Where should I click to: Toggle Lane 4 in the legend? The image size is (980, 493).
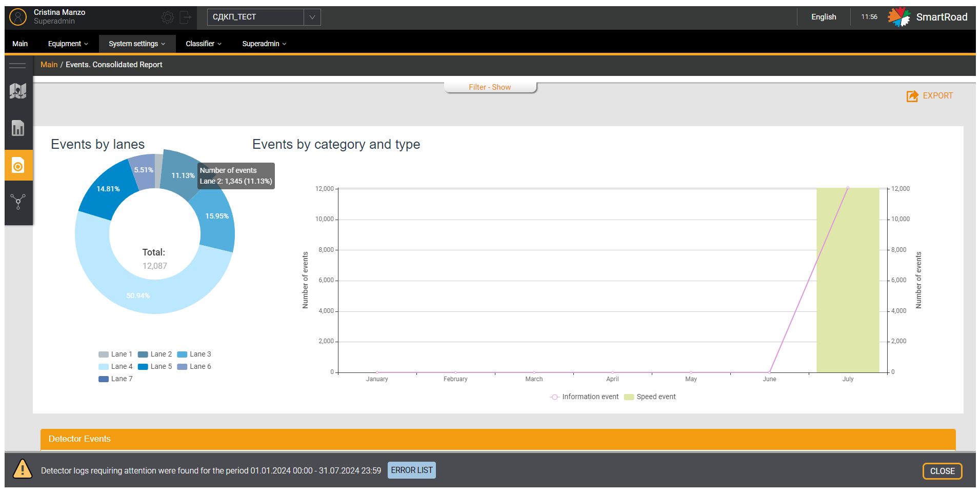point(115,367)
